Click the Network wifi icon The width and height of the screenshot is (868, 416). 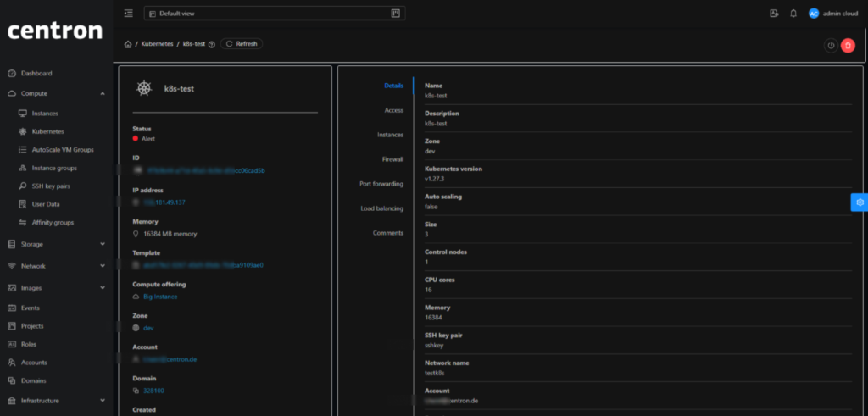coord(12,266)
